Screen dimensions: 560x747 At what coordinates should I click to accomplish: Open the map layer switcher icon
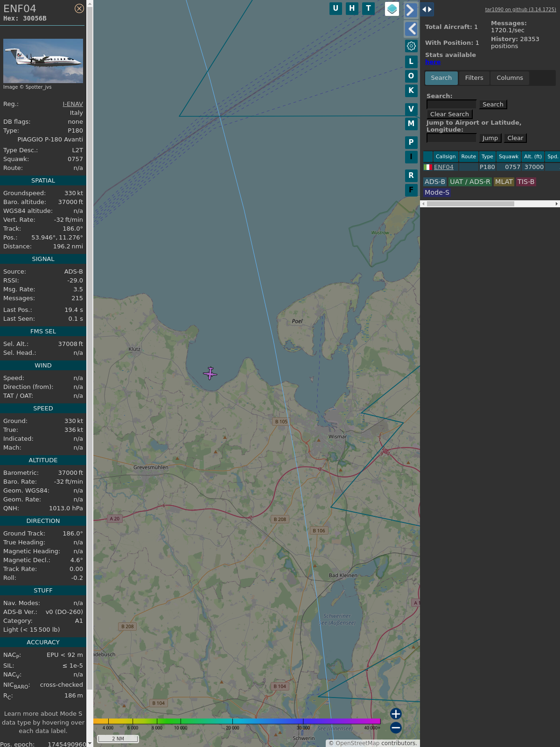click(392, 9)
